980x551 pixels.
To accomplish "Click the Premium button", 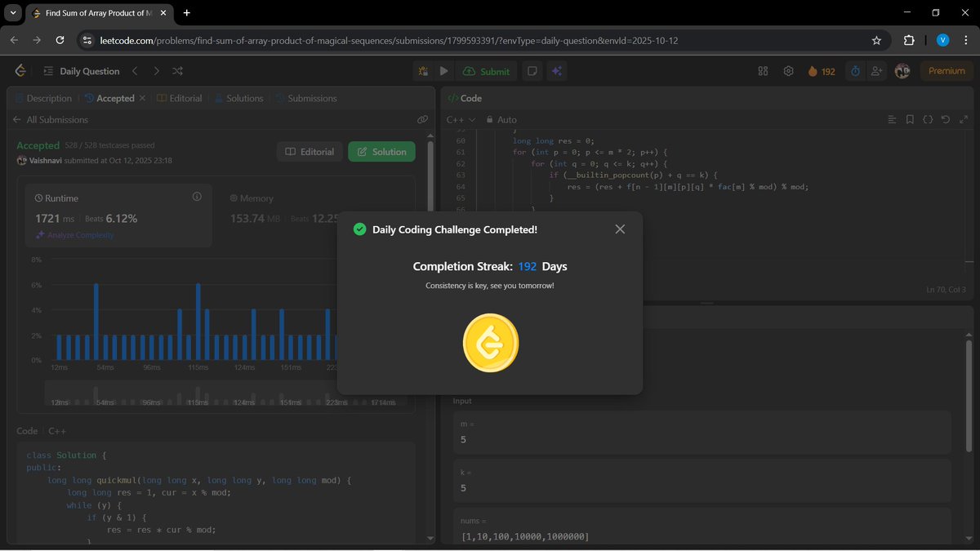I will point(947,71).
